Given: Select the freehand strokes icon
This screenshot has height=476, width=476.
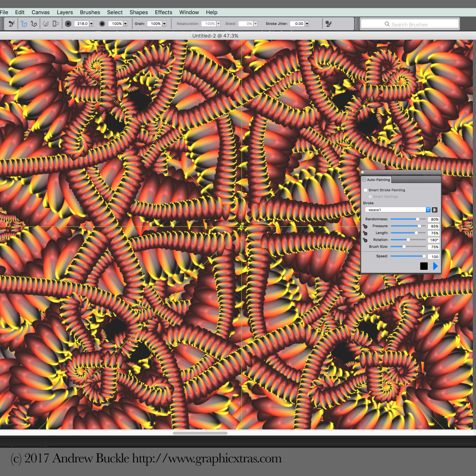Looking at the screenshot, I should click(x=24, y=24).
